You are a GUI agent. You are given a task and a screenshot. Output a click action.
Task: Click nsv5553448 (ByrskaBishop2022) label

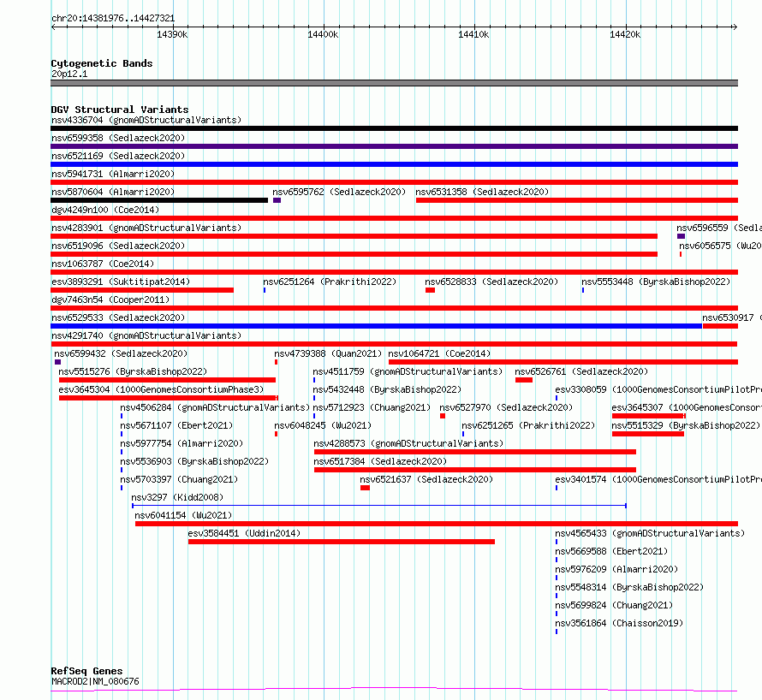(x=656, y=282)
